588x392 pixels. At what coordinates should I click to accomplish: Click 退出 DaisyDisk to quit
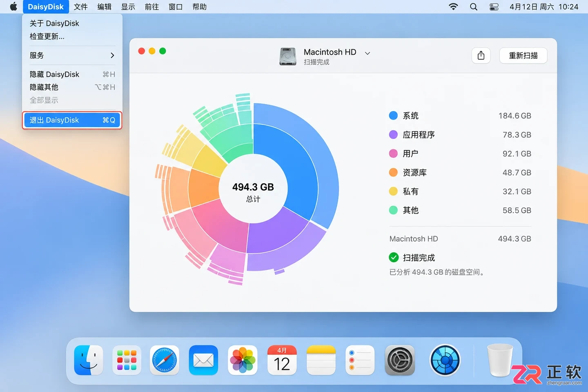[72, 120]
